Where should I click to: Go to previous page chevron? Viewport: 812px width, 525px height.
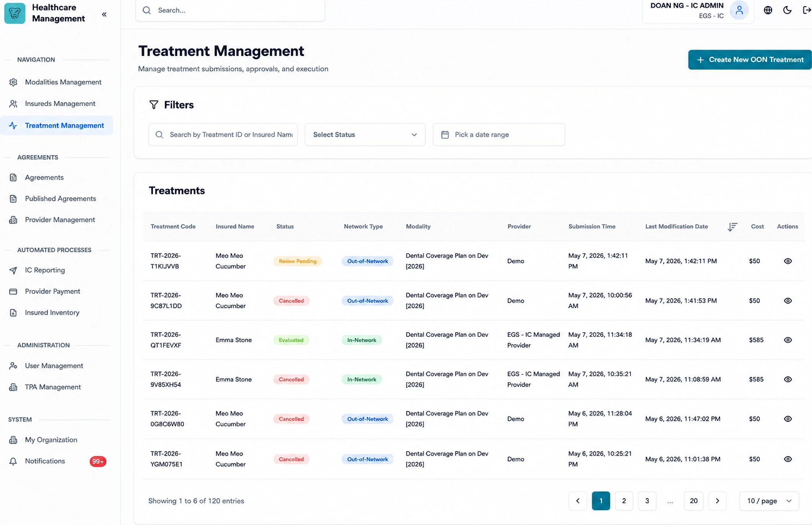pos(578,501)
